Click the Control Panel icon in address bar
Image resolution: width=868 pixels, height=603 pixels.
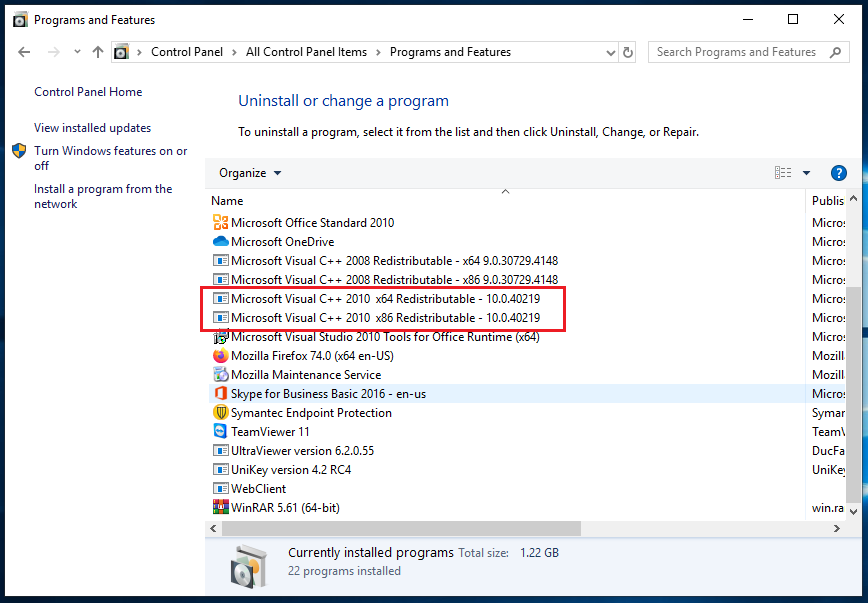point(121,52)
